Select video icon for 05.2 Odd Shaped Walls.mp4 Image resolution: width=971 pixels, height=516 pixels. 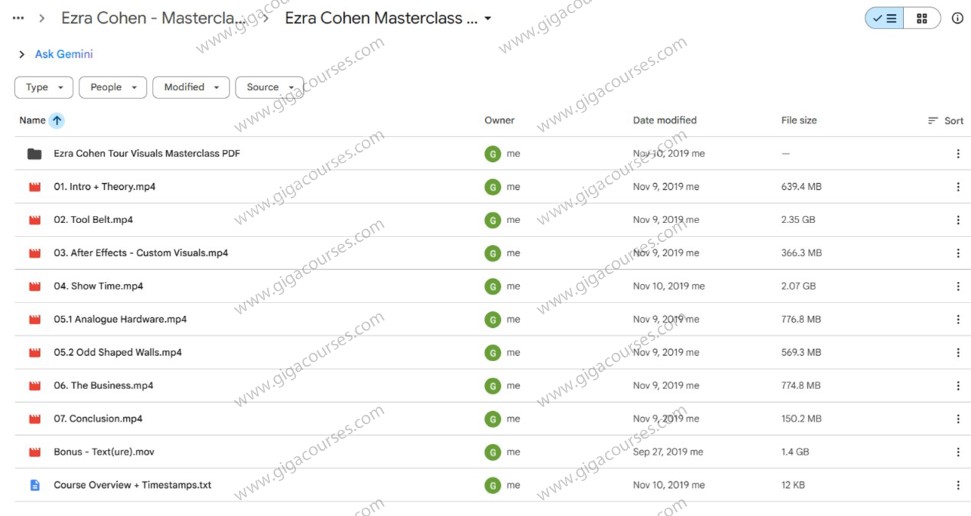tap(35, 352)
